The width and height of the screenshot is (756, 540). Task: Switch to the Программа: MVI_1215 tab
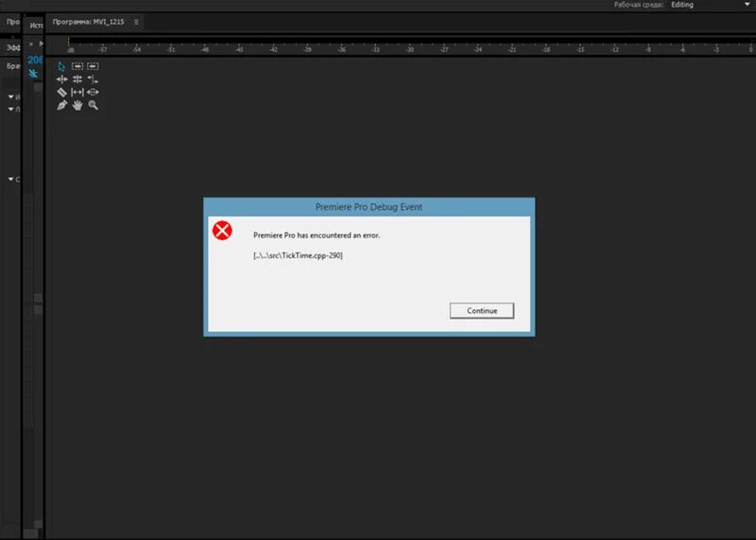coord(88,22)
